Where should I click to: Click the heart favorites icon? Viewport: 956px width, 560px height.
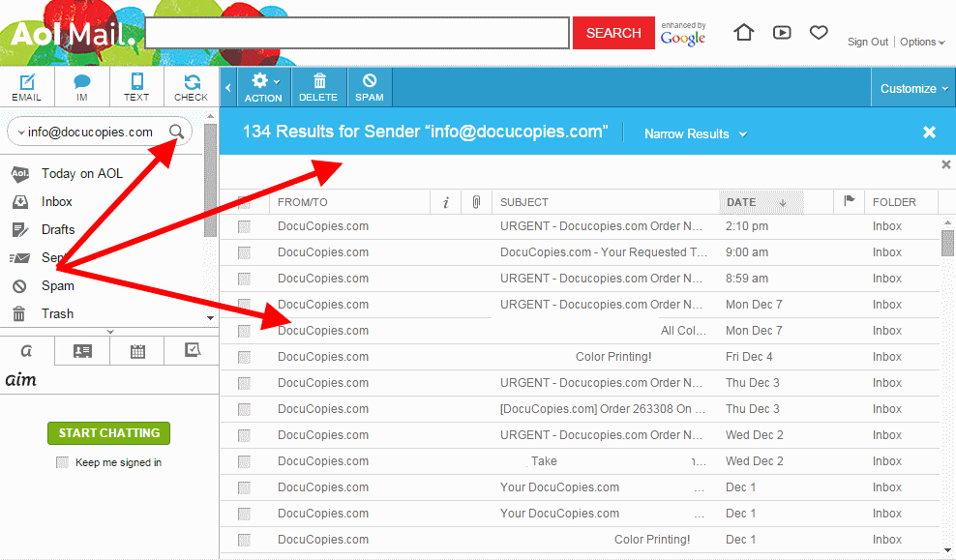pyautogui.click(x=819, y=32)
